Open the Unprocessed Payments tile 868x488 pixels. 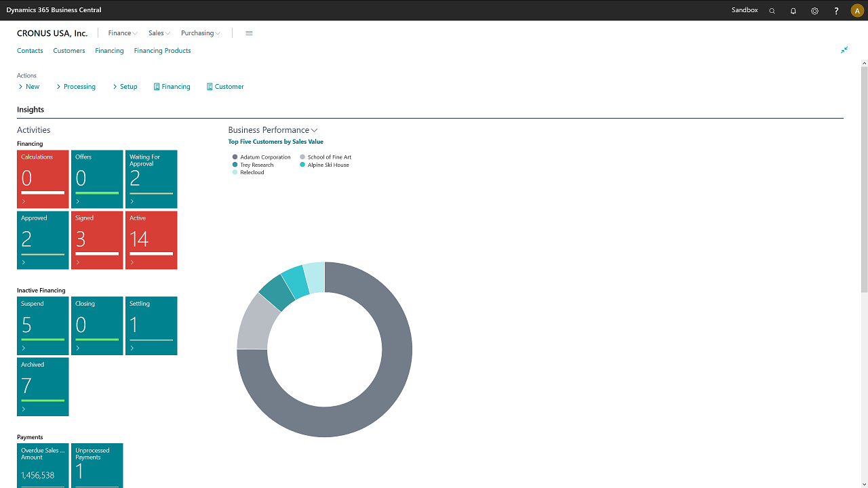pyautogui.click(x=97, y=466)
